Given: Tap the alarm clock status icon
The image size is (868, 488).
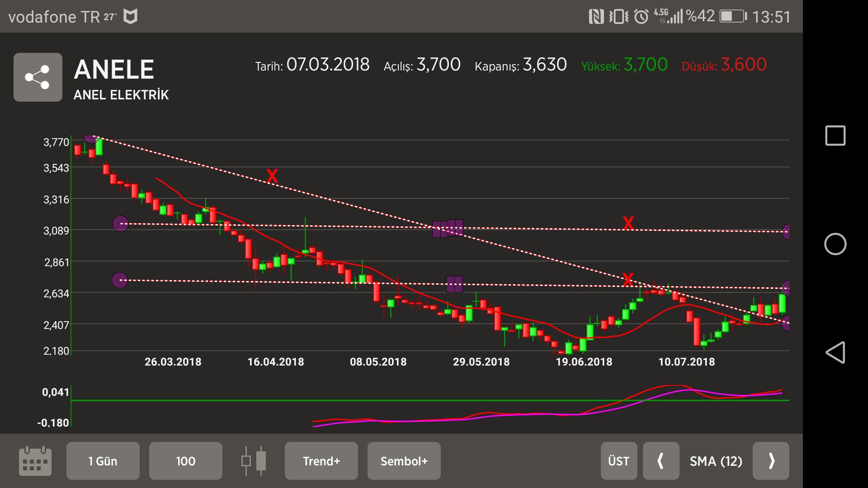Looking at the screenshot, I should coord(641,17).
